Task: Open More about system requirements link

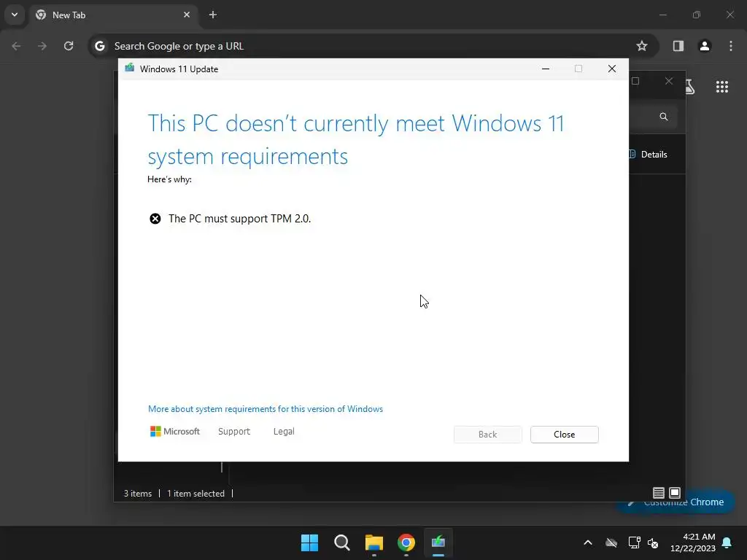Action: [x=266, y=409]
